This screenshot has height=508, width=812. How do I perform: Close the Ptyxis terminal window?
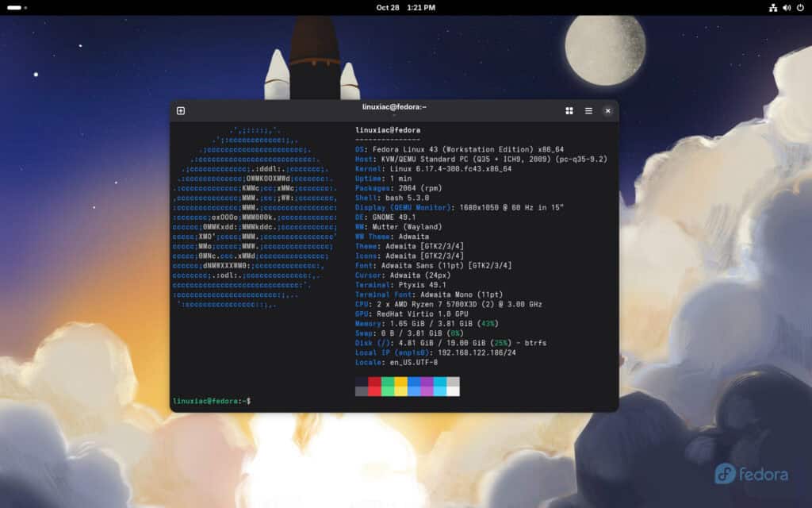click(607, 110)
